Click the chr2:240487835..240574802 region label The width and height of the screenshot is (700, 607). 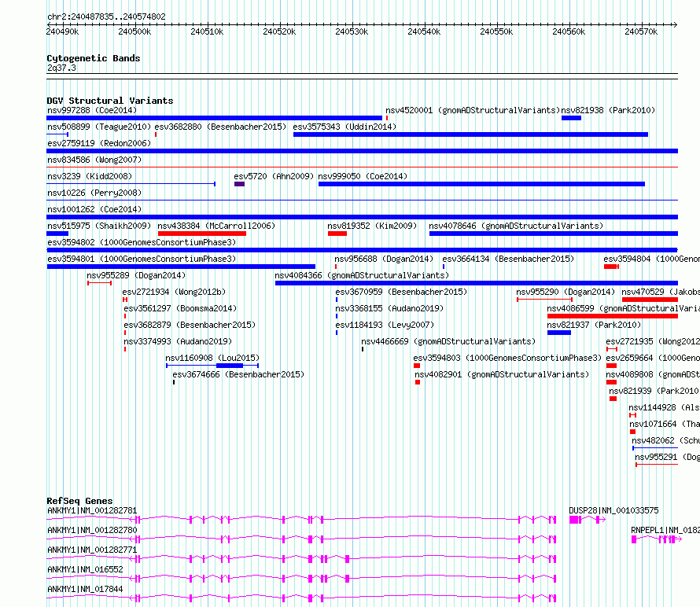(x=106, y=17)
